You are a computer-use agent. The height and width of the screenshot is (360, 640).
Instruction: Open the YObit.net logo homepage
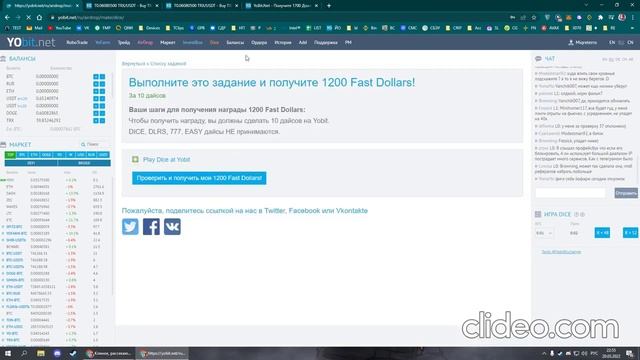click(31, 42)
